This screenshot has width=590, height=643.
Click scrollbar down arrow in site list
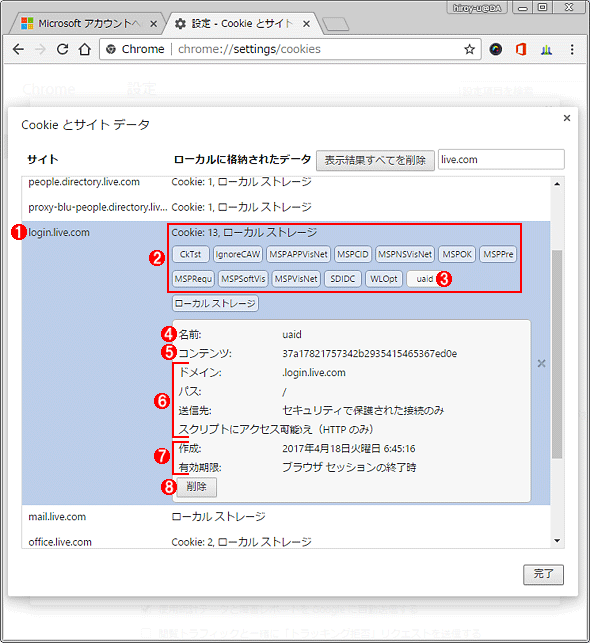coord(557,541)
